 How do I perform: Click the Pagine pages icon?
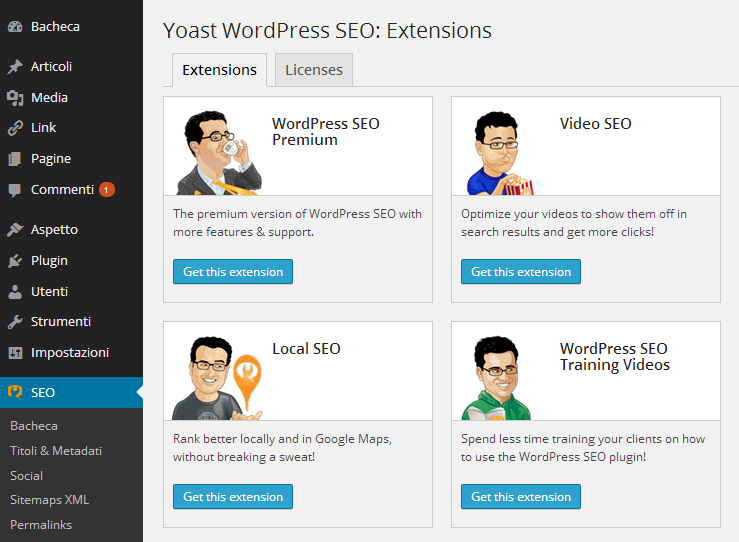(x=15, y=159)
